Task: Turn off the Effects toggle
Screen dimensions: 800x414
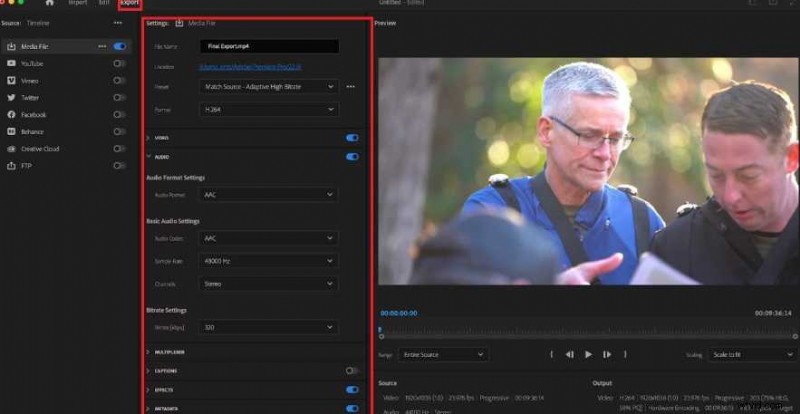Action: click(x=352, y=389)
